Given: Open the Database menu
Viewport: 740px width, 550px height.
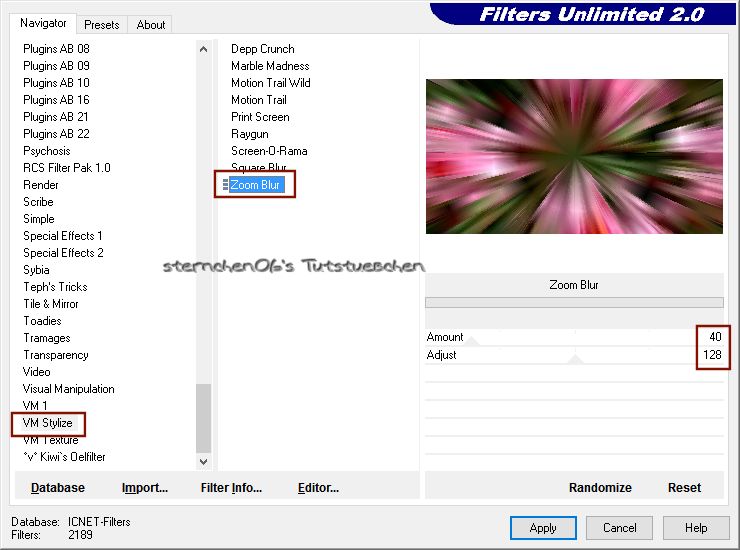Looking at the screenshot, I should (x=58, y=488).
